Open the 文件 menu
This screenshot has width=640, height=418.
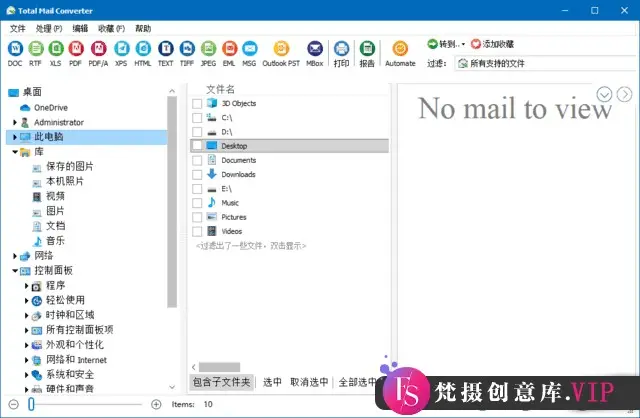pyautogui.click(x=18, y=29)
